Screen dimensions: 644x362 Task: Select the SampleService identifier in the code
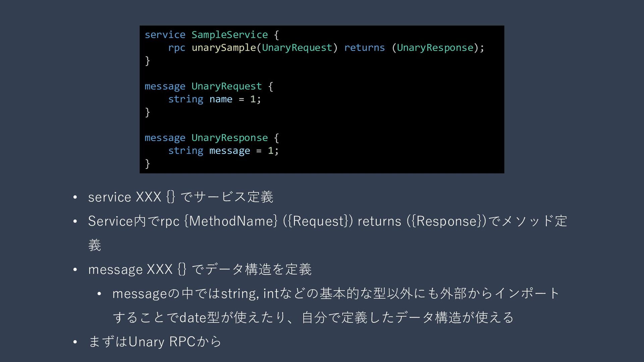click(230, 35)
